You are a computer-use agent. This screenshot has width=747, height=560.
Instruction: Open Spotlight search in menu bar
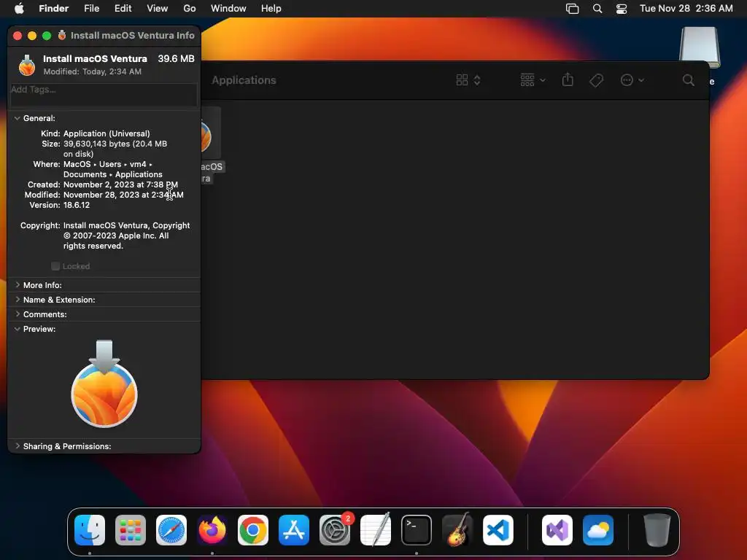tap(597, 9)
